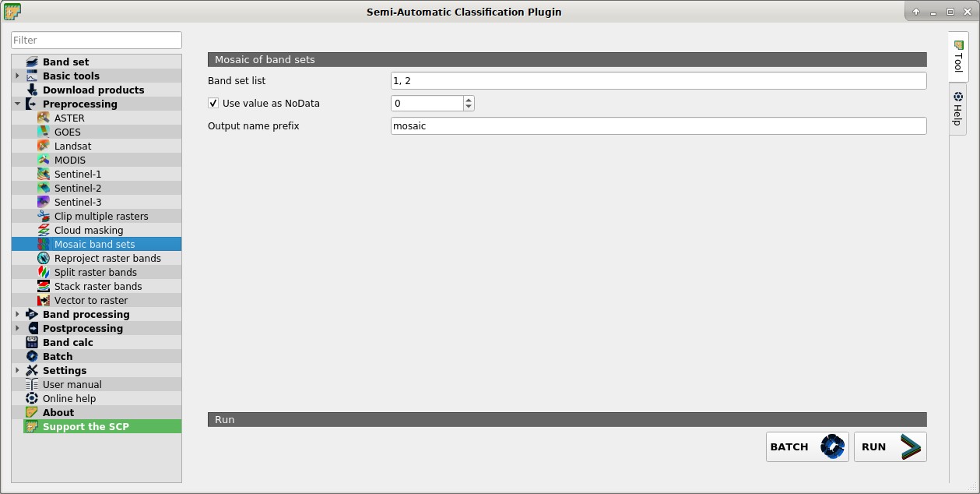
Task: Click the Output name prefix field
Action: [x=659, y=125]
